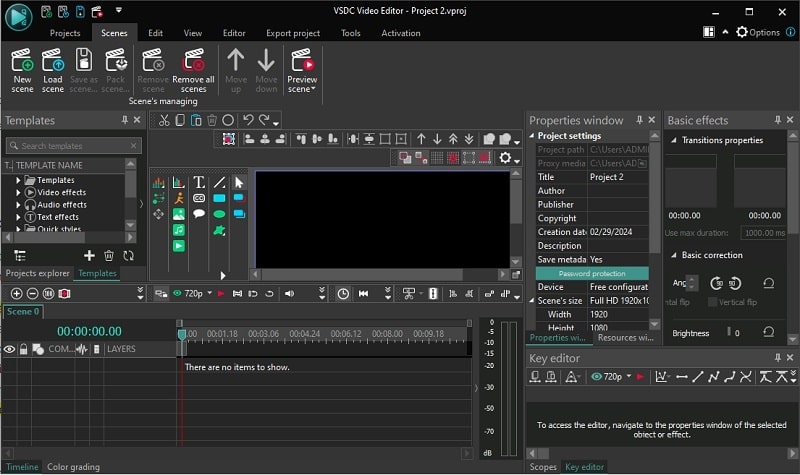Screen dimensions: 800x475
Task: Toggle Key editor 720p eye icon
Action: [x=596, y=377]
